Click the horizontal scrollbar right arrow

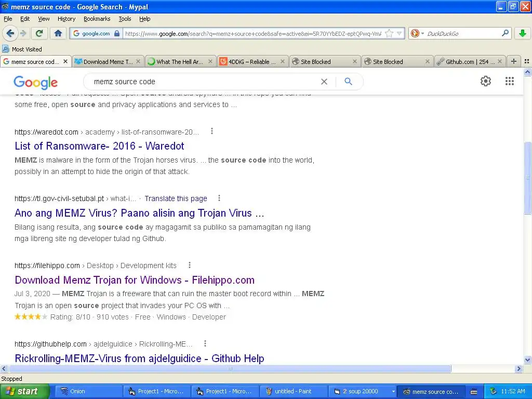coord(519,368)
